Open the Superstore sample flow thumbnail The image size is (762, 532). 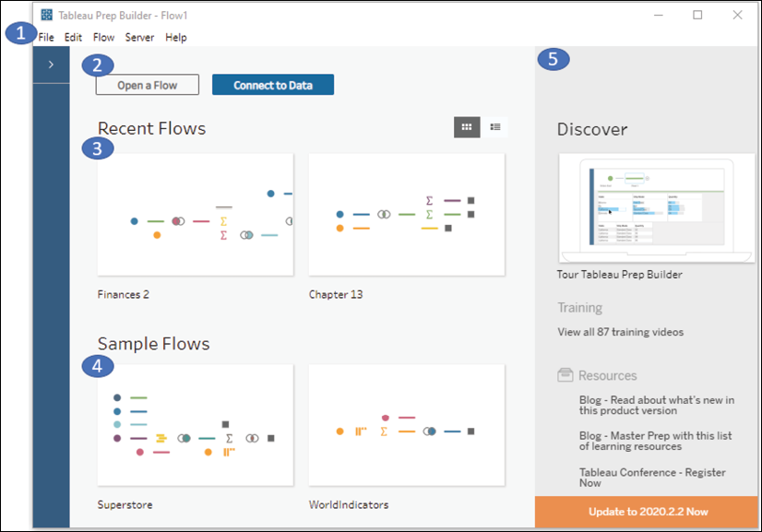coord(196,425)
